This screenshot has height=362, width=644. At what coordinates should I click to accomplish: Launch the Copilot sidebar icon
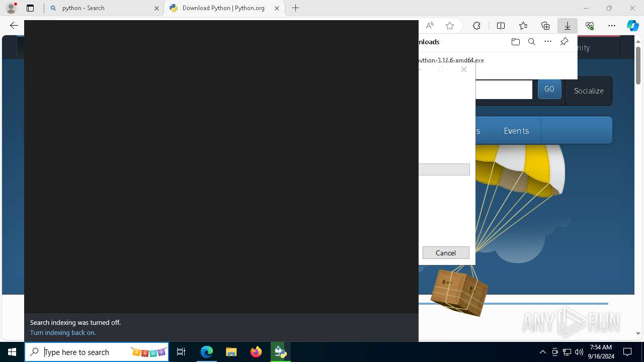pyautogui.click(x=633, y=26)
